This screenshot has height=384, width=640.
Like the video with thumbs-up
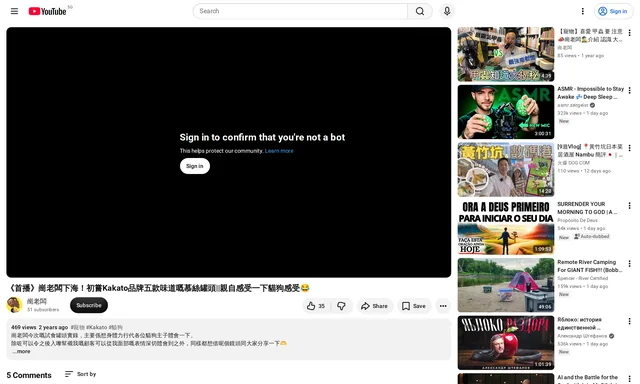click(x=316, y=306)
